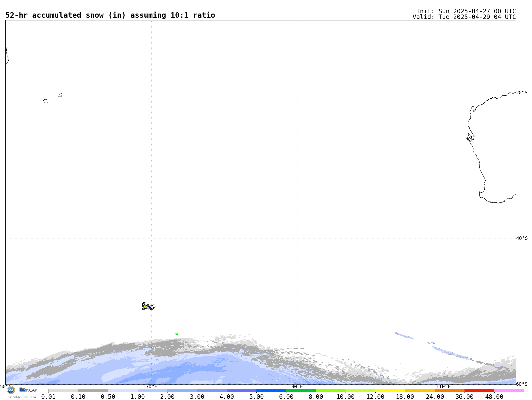Viewport: 532px width, 400px height.
Task: Click the 60°S latitude label
Action: pyautogui.click(x=522, y=384)
